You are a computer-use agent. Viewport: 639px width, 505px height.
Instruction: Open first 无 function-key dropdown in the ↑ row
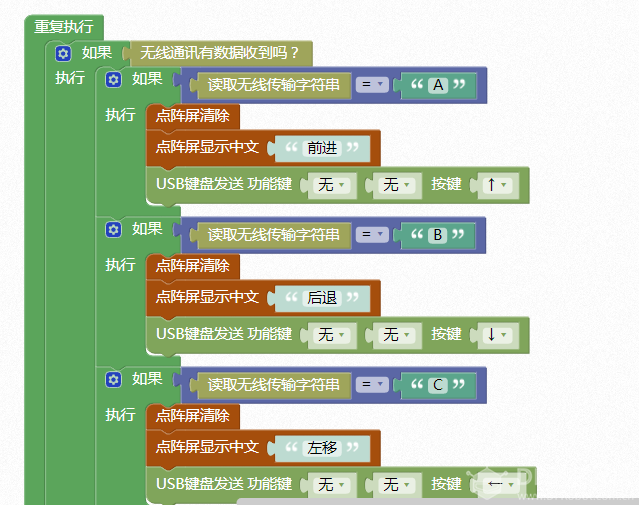tap(332, 185)
